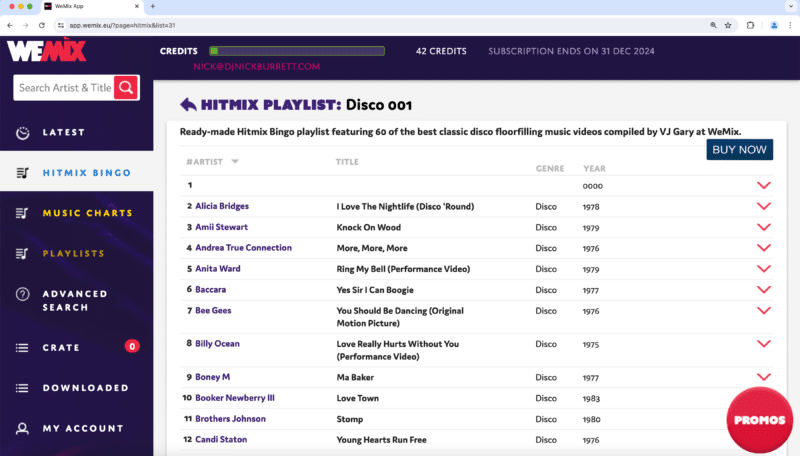Open the Playlists section
The height and width of the screenshot is (456, 800).
pos(73,254)
